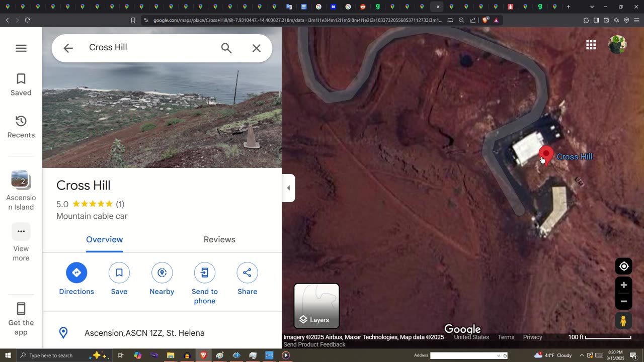Click the Get the app phone icon
The image size is (644, 362).
(21, 309)
